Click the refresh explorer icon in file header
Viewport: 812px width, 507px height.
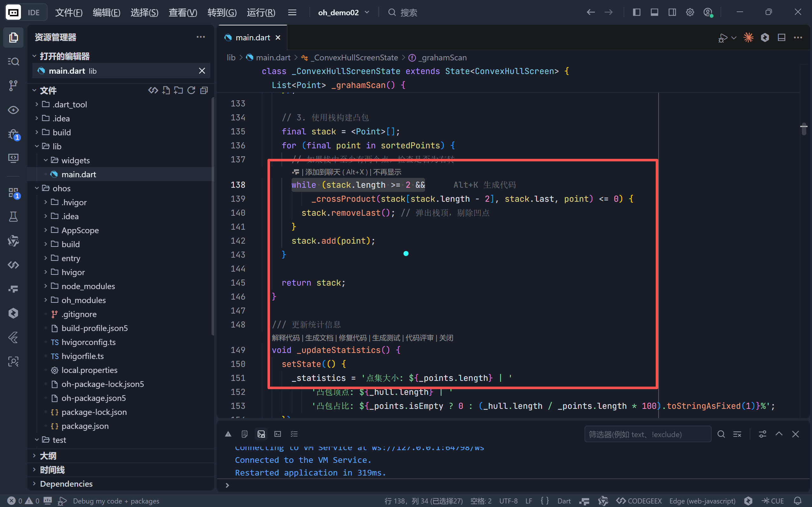coord(191,90)
